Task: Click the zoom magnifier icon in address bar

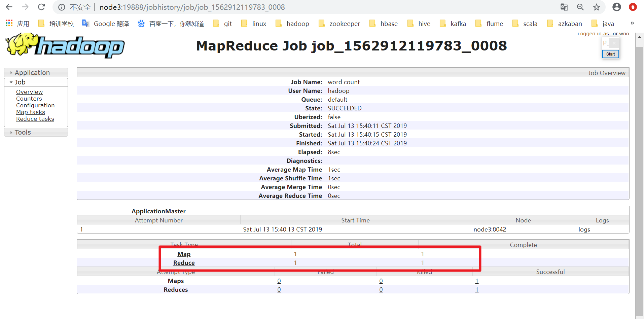Action: pos(580,7)
